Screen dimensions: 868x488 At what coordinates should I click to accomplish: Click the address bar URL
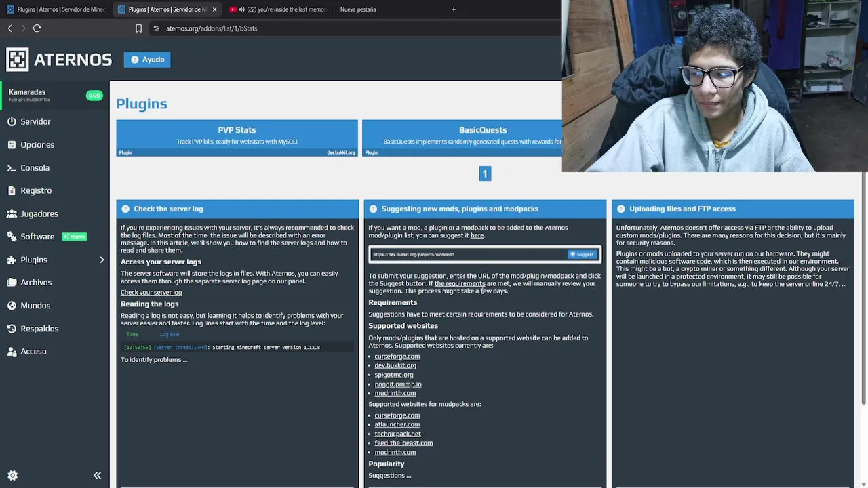pyautogui.click(x=212, y=28)
